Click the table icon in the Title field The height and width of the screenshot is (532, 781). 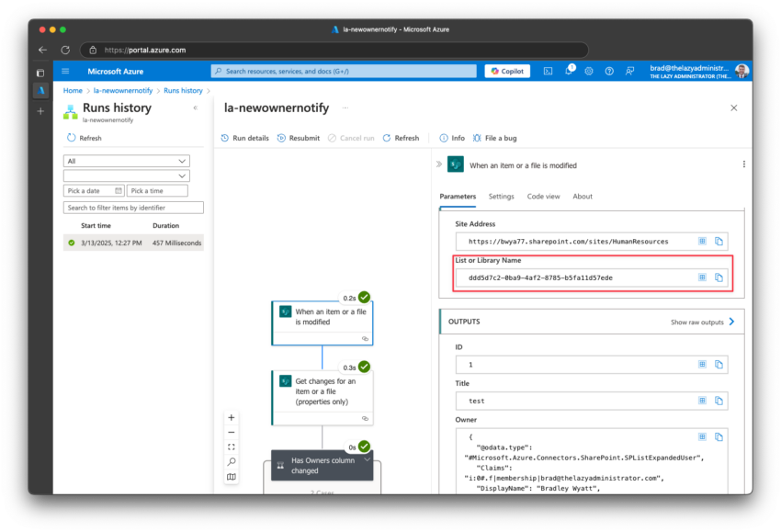[702, 401]
